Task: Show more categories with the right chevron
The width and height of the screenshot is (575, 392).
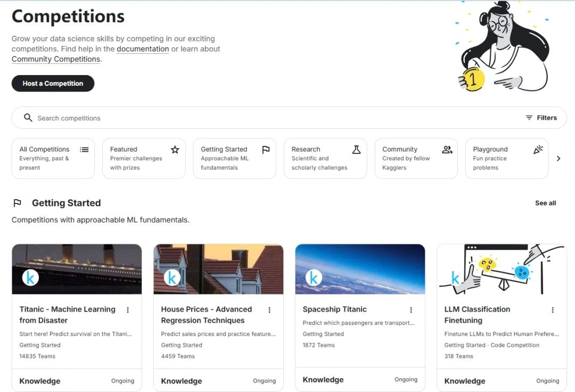Action: [x=558, y=158]
